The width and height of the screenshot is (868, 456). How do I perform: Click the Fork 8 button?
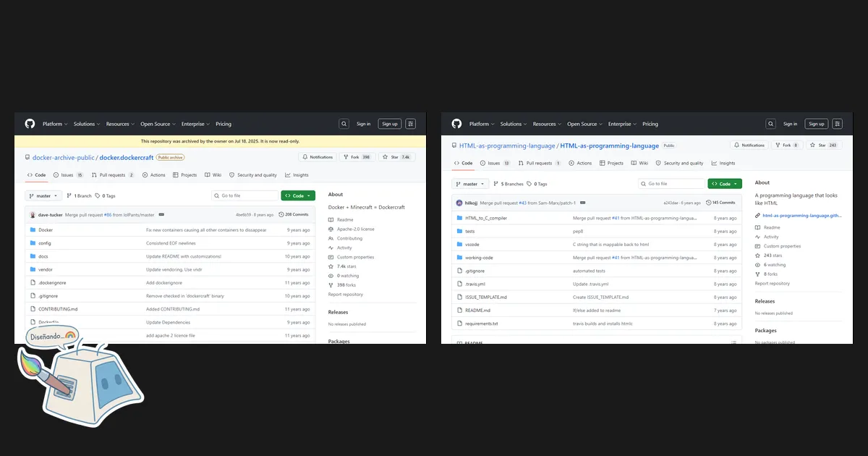(787, 145)
